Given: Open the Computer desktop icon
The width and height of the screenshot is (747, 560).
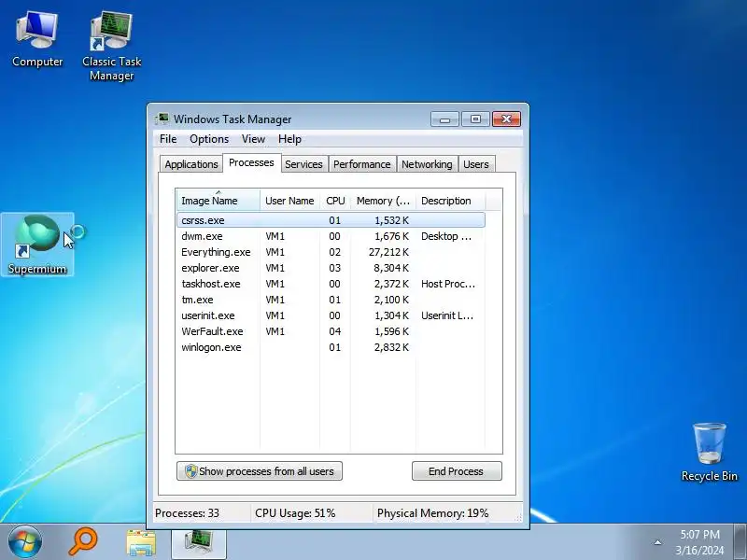Looking at the screenshot, I should [x=37, y=40].
